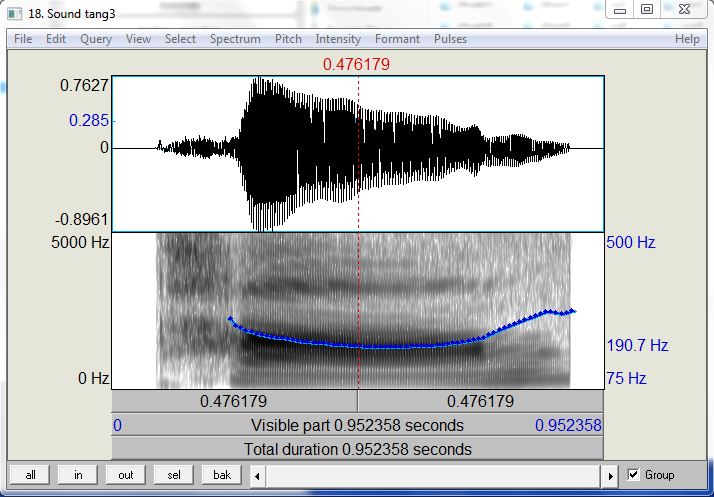714x497 pixels.
Task: Click the Praat window icon in title bar
Action: coord(15,13)
